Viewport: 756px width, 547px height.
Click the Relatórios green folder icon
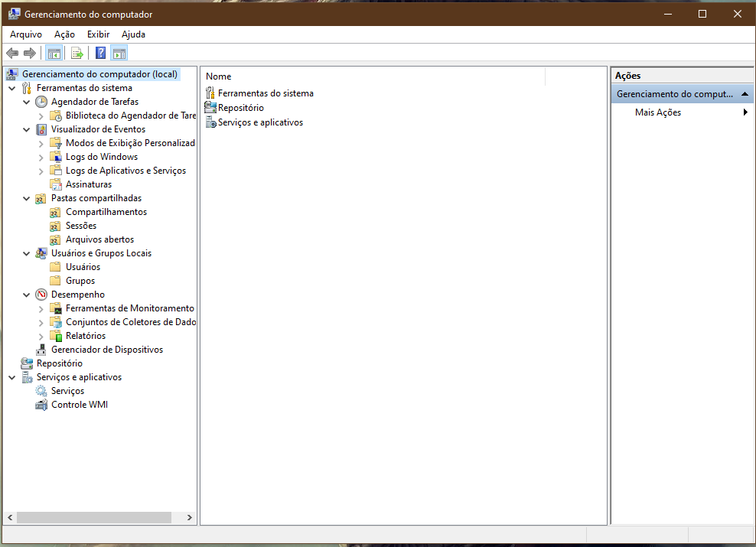56,336
